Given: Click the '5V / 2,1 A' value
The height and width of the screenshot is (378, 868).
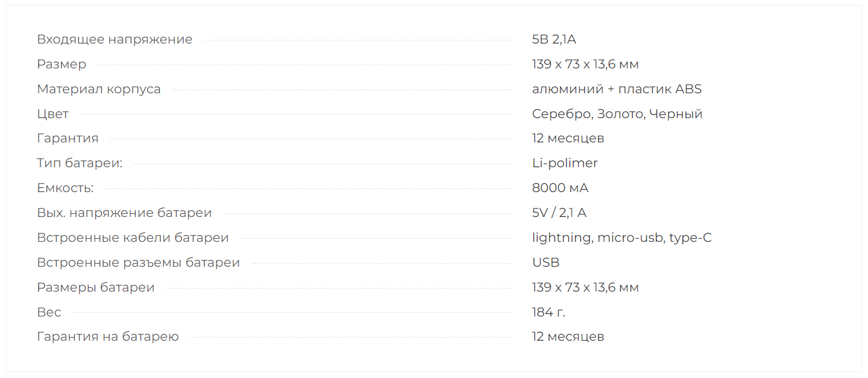Looking at the screenshot, I should pyautogui.click(x=559, y=213).
